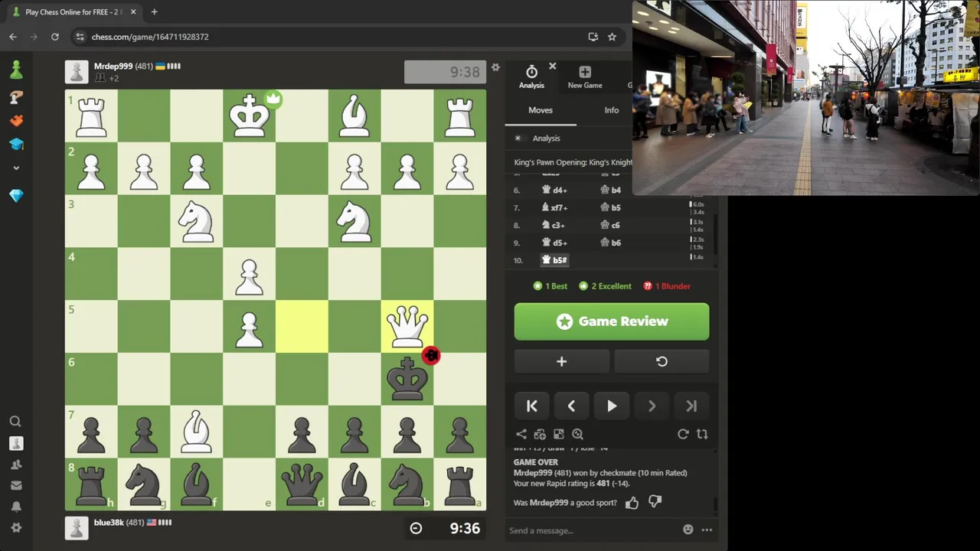980x551 pixels.
Task: Open the sidebar settings gear
Action: coord(16,528)
